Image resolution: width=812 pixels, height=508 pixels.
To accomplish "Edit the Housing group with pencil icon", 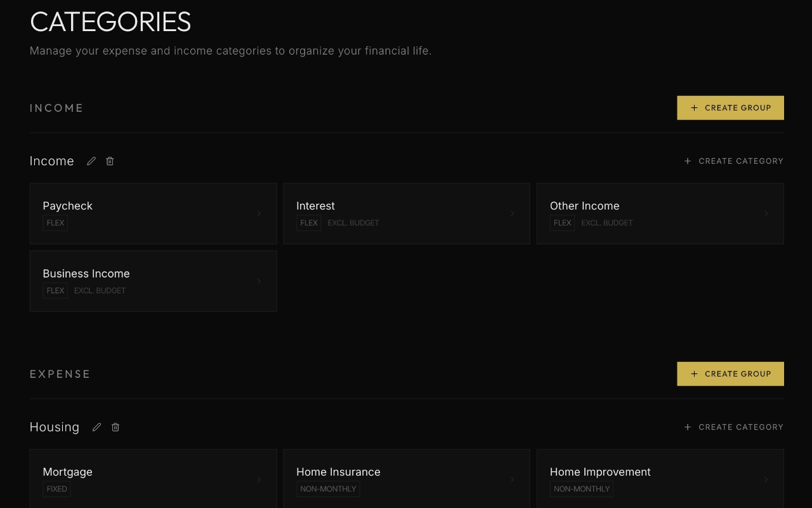I will point(96,427).
